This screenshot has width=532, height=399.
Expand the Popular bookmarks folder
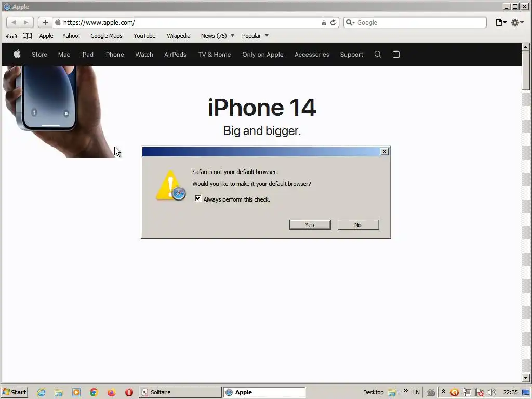point(255,36)
